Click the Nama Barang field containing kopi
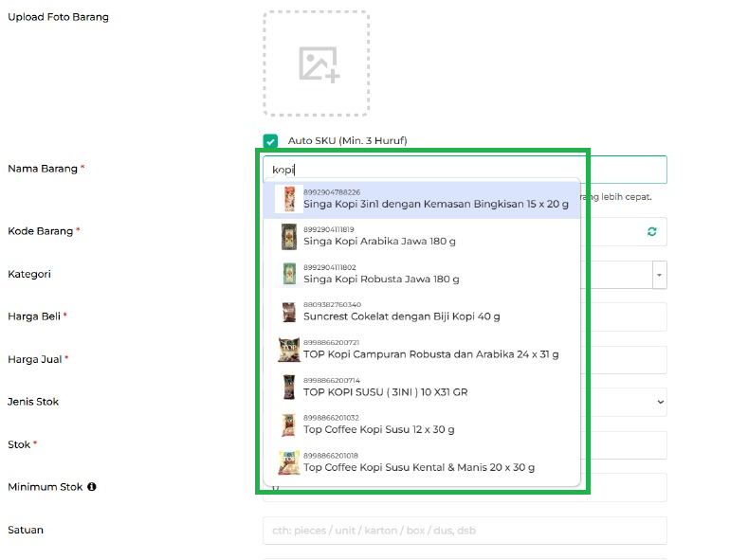 coord(465,170)
